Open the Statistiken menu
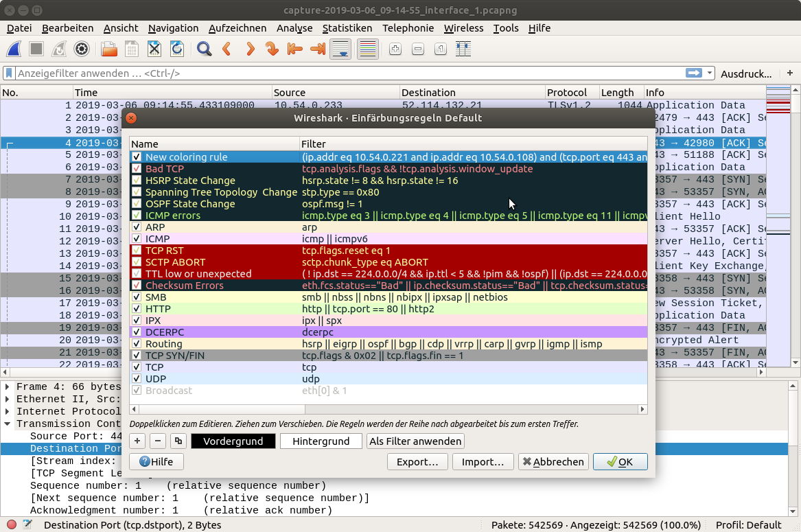 click(x=347, y=28)
